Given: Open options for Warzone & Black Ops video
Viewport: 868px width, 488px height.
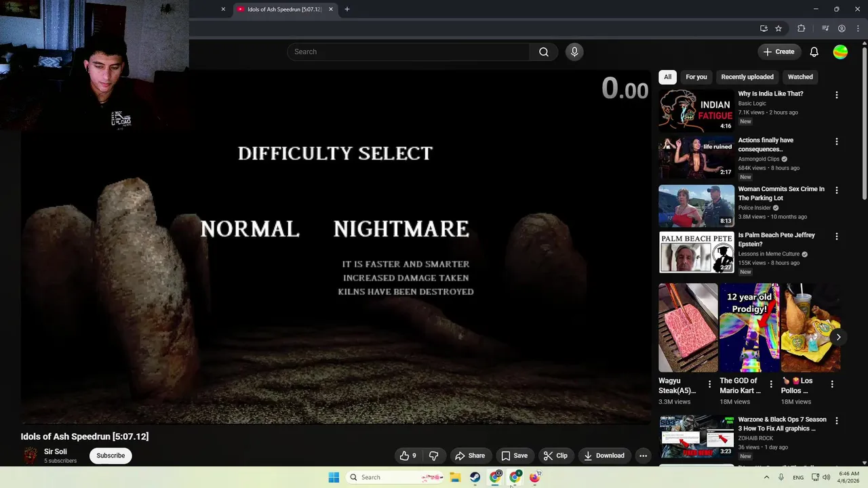Looking at the screenshot, I should (836, 421).
